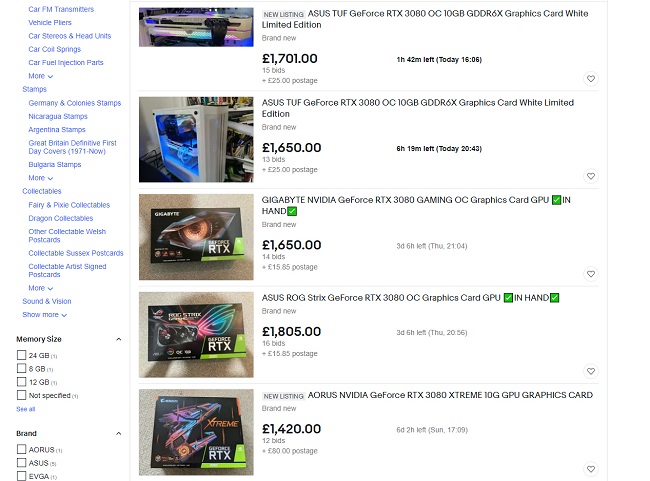650x481 pixels.
Task: Watch the £1,650.00 ASUS TUF White listing heart
Action: [x=591, y=176]
